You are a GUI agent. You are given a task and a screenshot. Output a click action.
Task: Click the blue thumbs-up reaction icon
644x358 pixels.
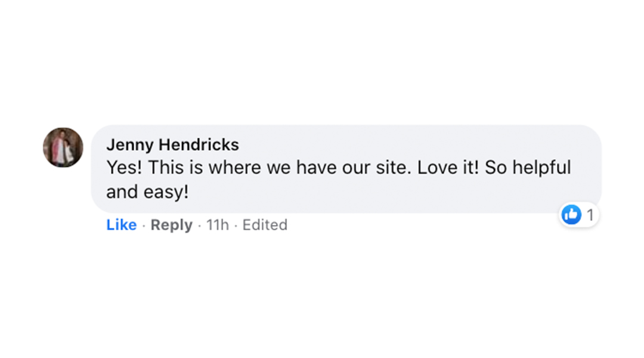coord(571,215)
